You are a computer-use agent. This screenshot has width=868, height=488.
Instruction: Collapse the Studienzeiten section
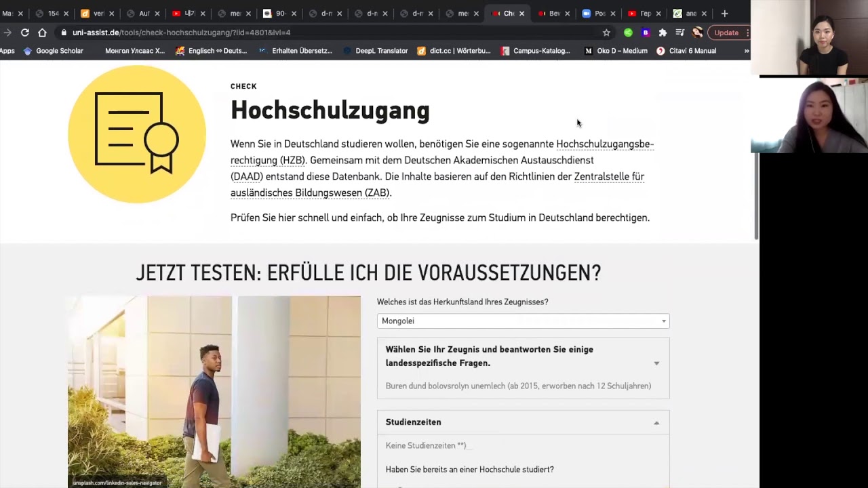pos(523,422)
